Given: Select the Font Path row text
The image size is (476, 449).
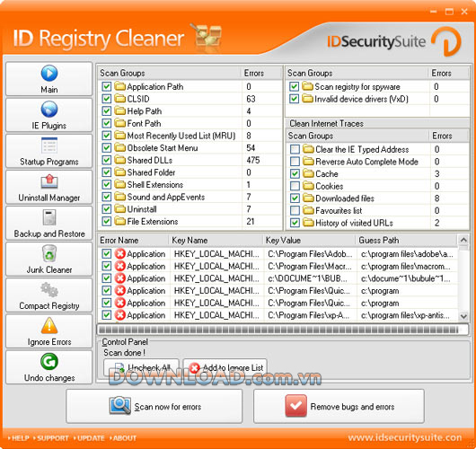Looking at the screenshot, I should pyautogui.click(x=144, y=123).
